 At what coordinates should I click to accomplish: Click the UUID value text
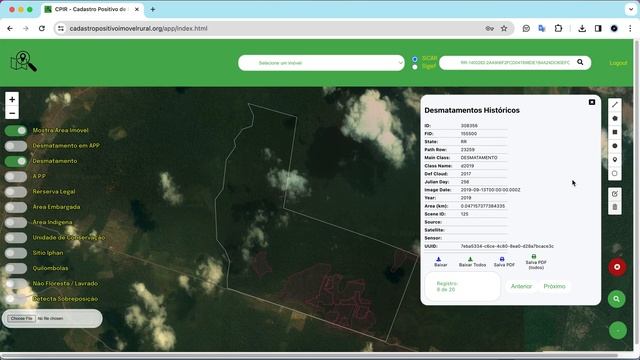point(507,246)
